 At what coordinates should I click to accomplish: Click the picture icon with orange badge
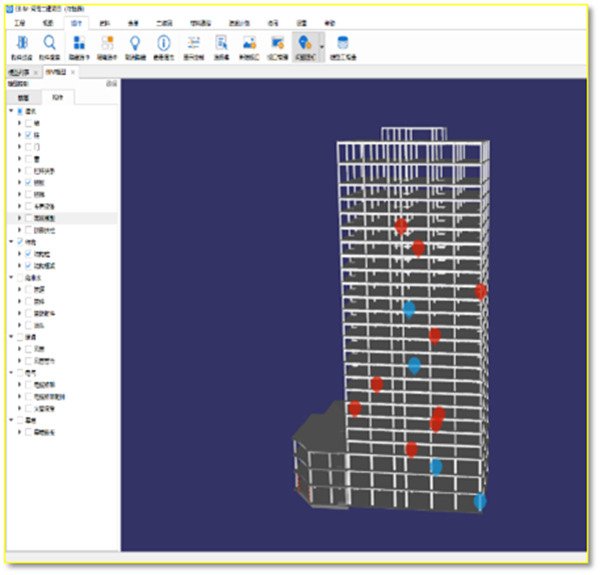249,43
